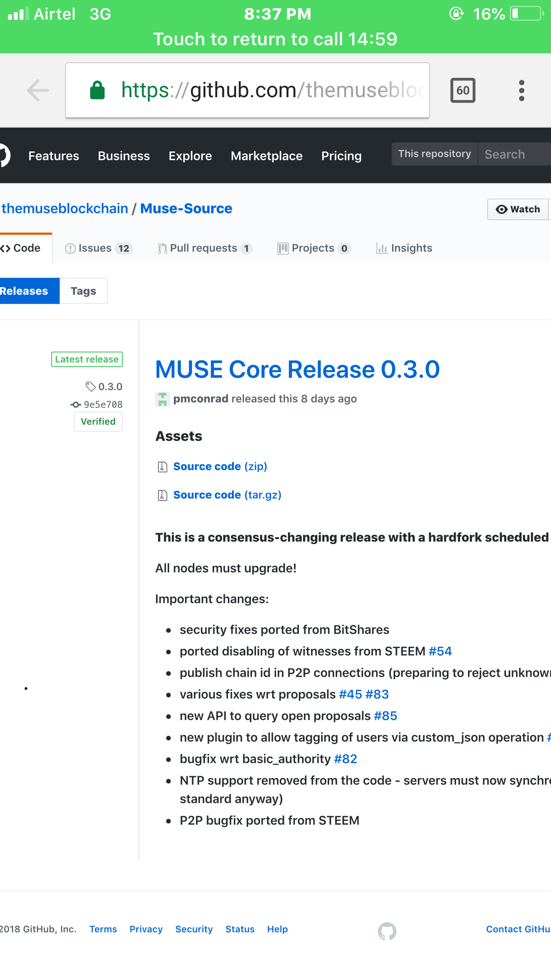The height and width of the screenshot is (980, 551).
Task: Tap the browser back arrow
Action: pyautogui.click(x=38, y=91)
